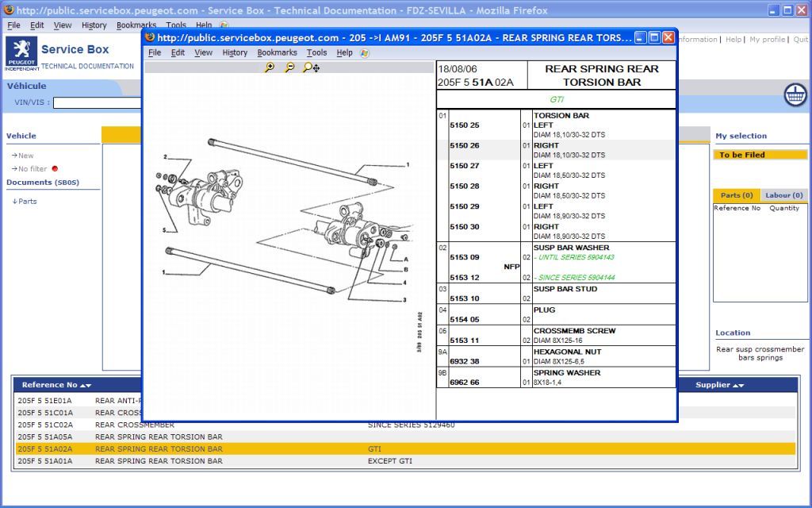The width and height of the screenshot is (812, 508).
Task: Zoom out of the parts diagram
Action: (289, 67)
